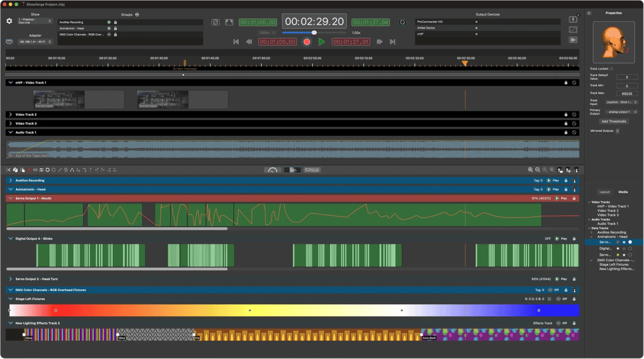The width and height of the screenshot is (644, 359).
Task: Switch to the Layout tab
Action: 604,192
